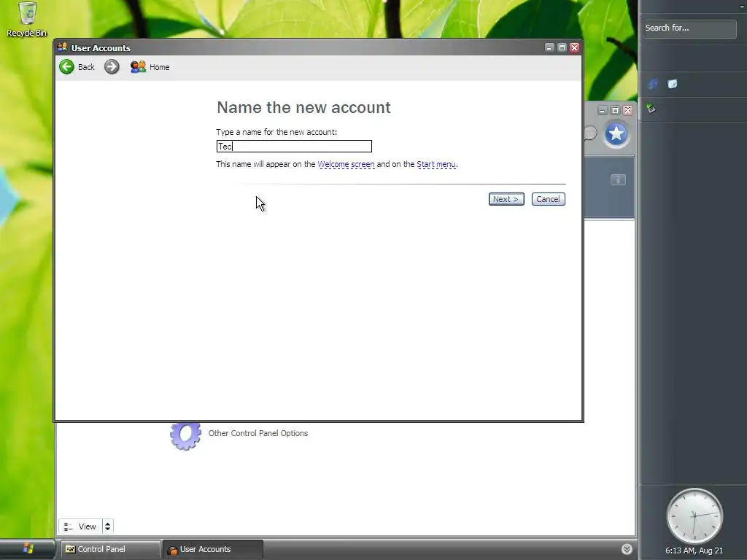
Task: Open Other Control Panel Options link
Action: click(x=258, y=433)
